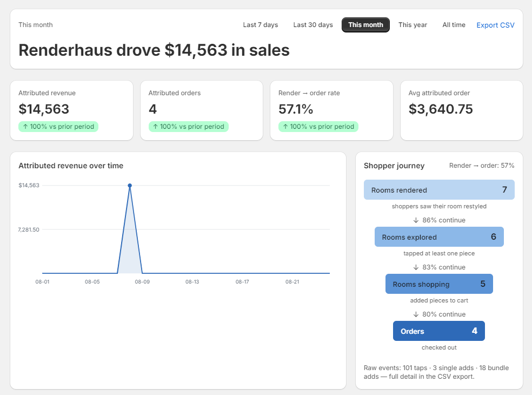Click the Render order rate 100% vs prior period badge
This screenshot has height=395, width=532.
pyautogui.click(x=318, y=127)
